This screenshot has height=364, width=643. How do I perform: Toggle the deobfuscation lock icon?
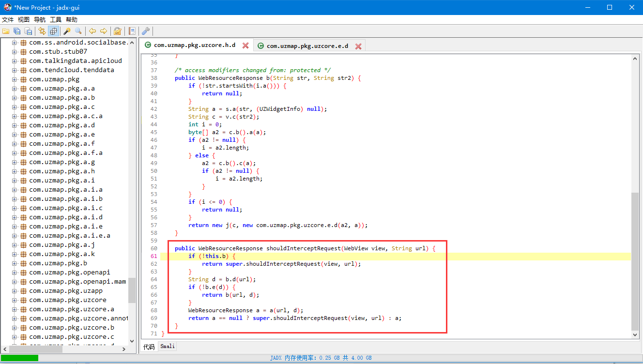(117, 31)
